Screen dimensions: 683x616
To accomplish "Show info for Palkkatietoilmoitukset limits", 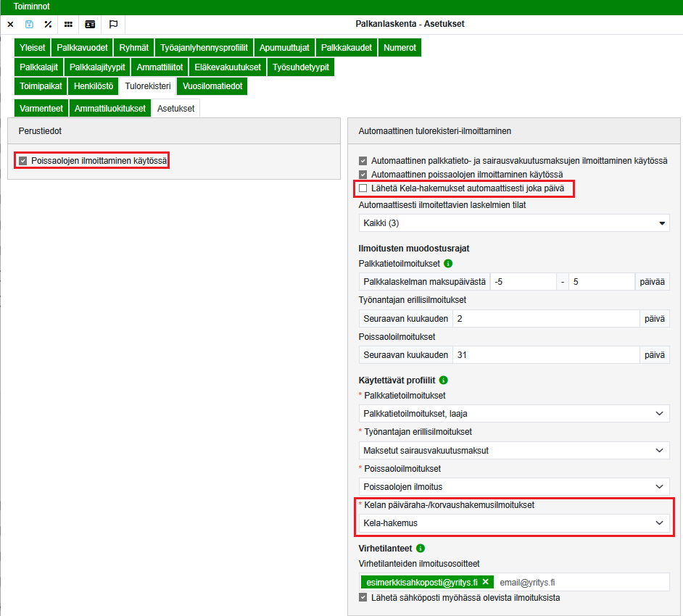I will click(x=448, y=264).
